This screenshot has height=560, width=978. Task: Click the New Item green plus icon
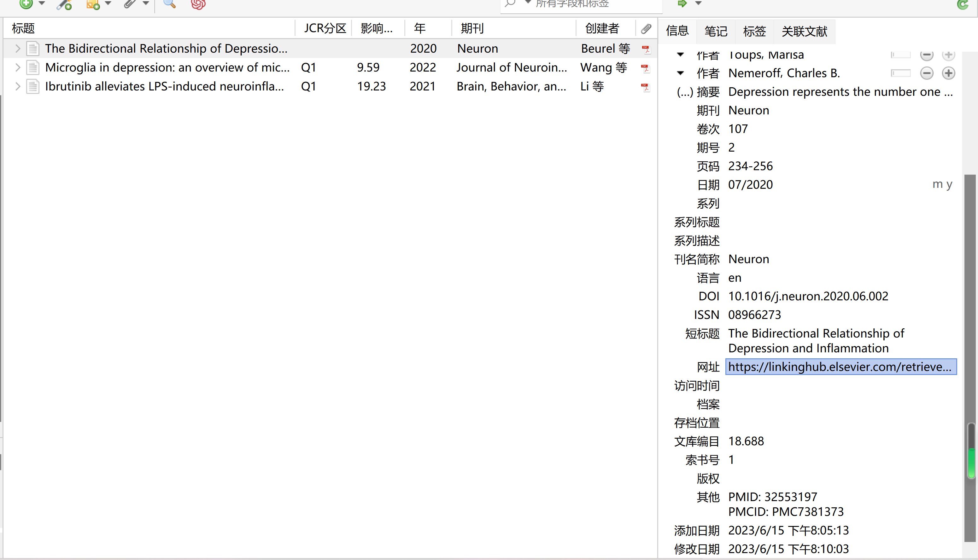pos(26,4)
